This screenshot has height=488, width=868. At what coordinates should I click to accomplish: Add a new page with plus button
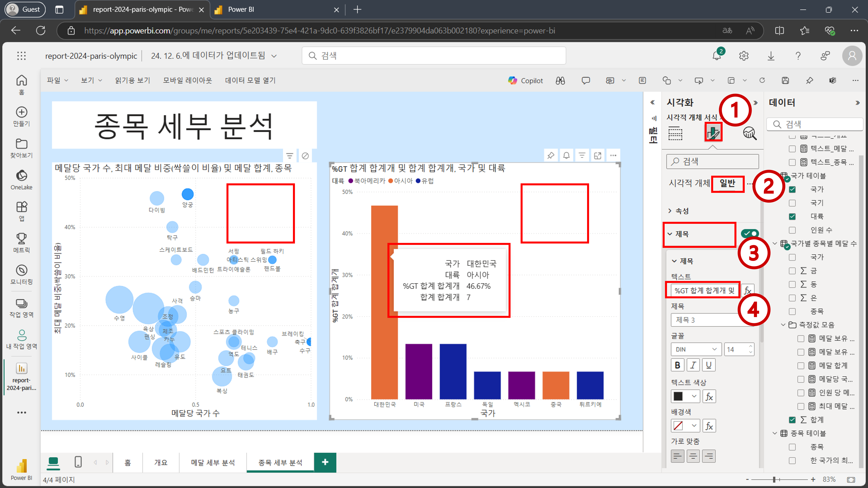point(325,462)
